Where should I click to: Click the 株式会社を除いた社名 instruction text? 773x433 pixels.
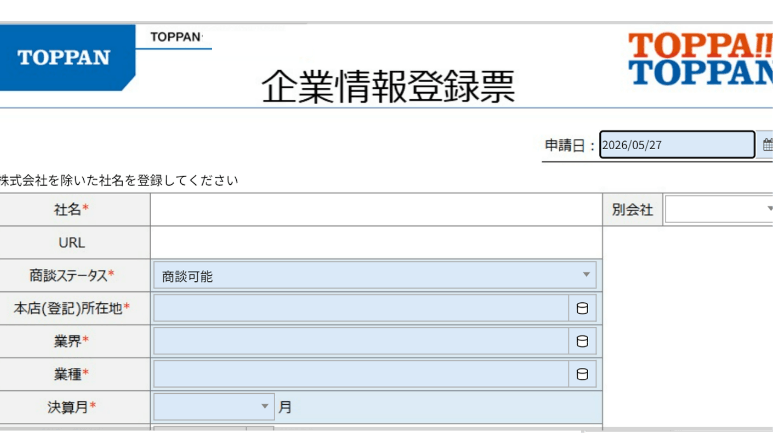click(119, 180)
